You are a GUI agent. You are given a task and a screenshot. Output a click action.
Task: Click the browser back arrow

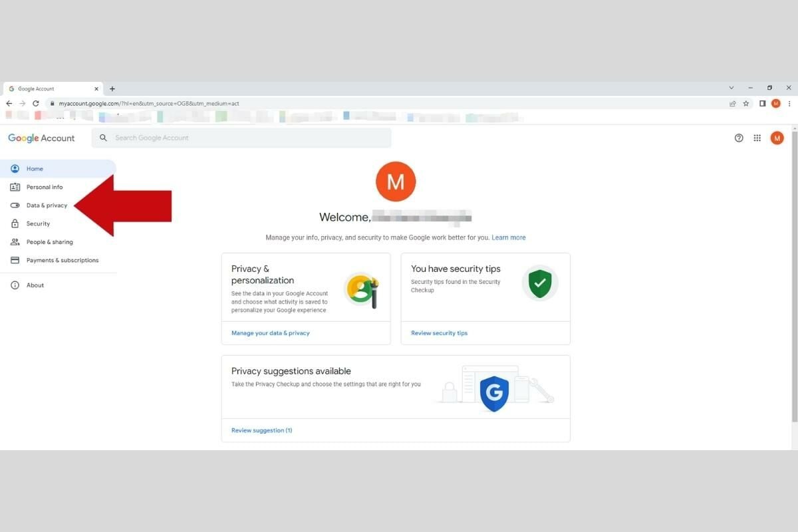click(9, 104)
